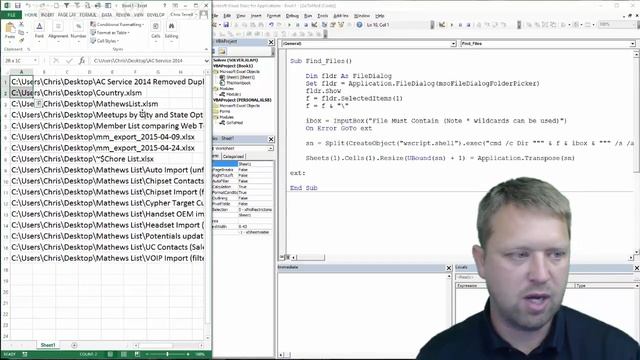Image resolution: width=640 pixels, height=360 pixels.
Task: Open the Worksheet object dropdown in the Properties window
Action: click(270, 149)
